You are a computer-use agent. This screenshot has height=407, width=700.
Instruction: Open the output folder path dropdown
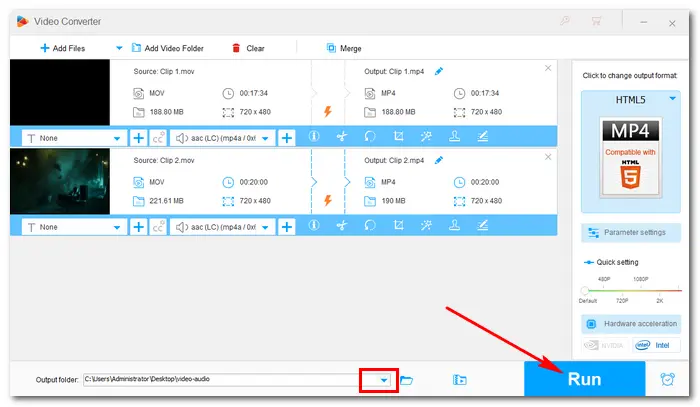coord(384,380)
